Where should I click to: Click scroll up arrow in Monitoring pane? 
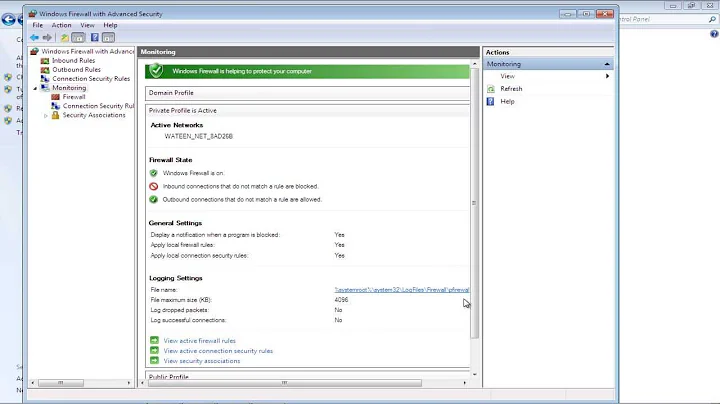(474, 64)
